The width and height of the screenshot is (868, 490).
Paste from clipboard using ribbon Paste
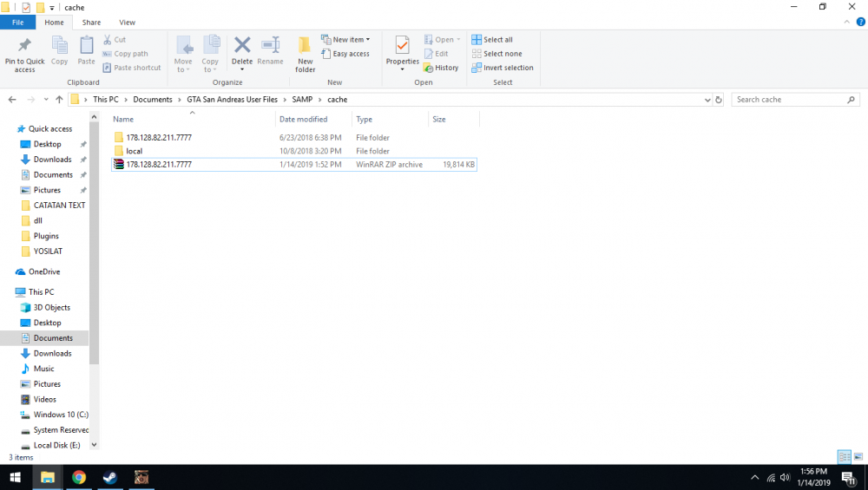(x=86, y=51)
